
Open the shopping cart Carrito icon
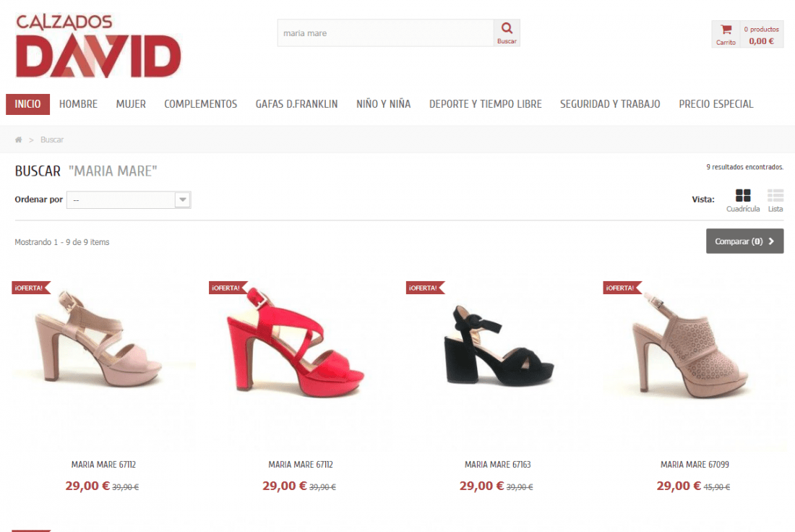point(726,30)
